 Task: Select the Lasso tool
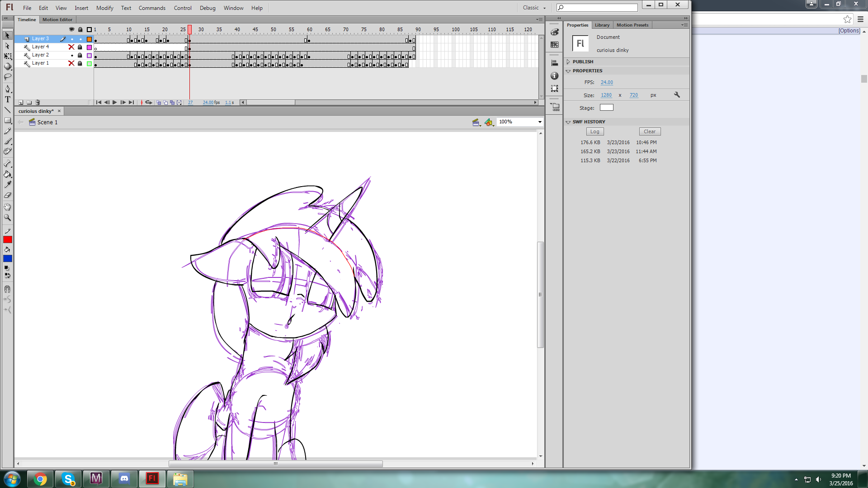pos(8,77)
